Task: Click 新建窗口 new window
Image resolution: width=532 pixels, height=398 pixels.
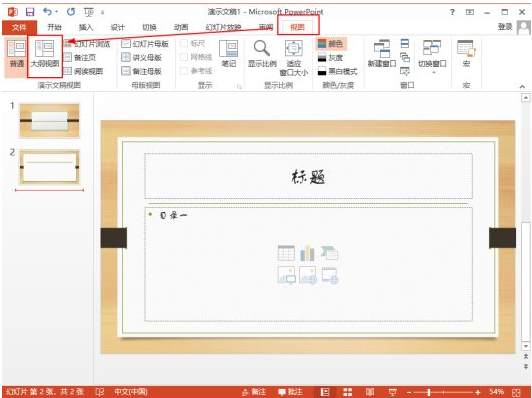Action: coord(382,54)
